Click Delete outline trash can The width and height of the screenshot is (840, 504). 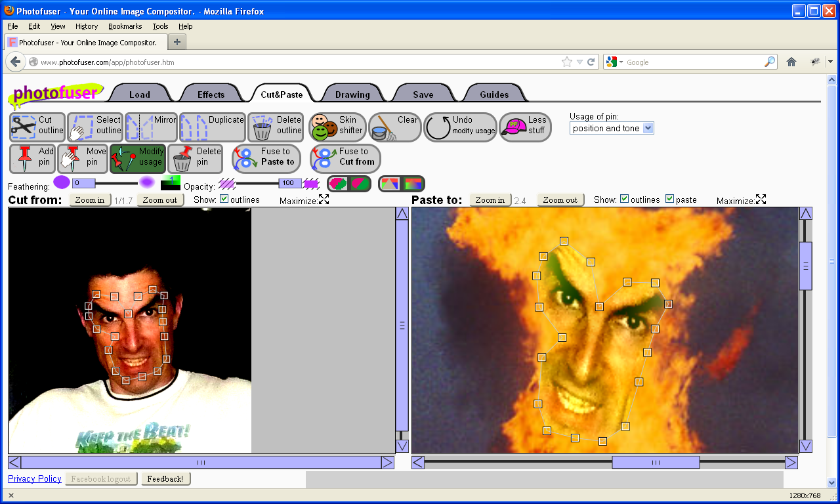pyautogui.click(x=276, y=127)
